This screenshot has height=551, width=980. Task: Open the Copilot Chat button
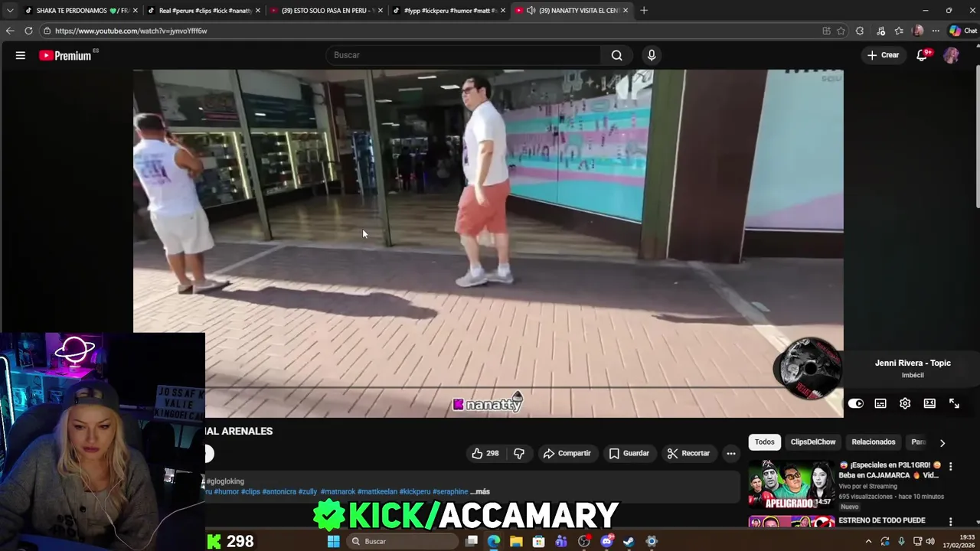[963, 31]
